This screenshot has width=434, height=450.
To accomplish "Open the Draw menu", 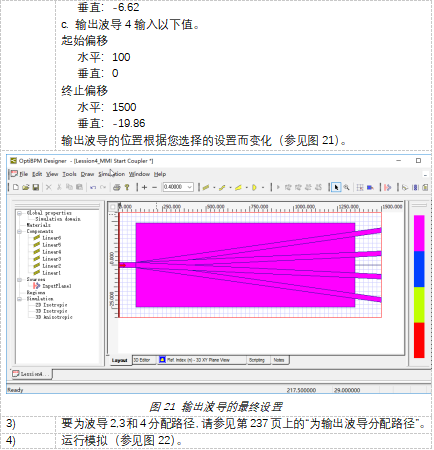I will point(87,174).
